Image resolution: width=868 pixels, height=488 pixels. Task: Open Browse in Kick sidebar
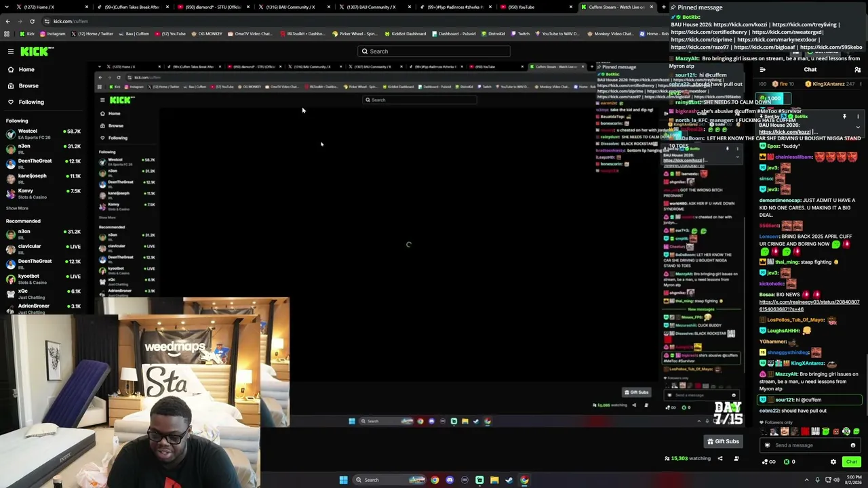28,85
